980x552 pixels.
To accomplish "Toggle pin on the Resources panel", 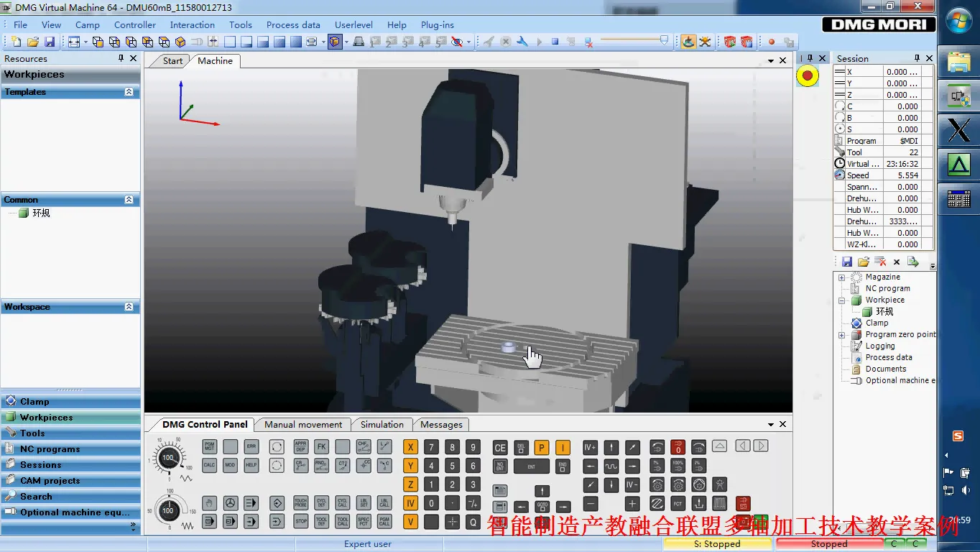I will point(121,58).
